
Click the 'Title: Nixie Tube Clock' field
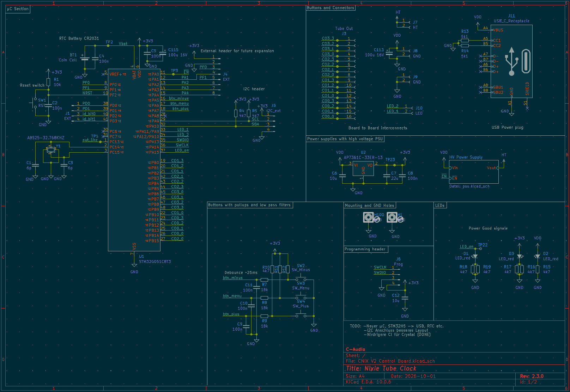(381, 368)
